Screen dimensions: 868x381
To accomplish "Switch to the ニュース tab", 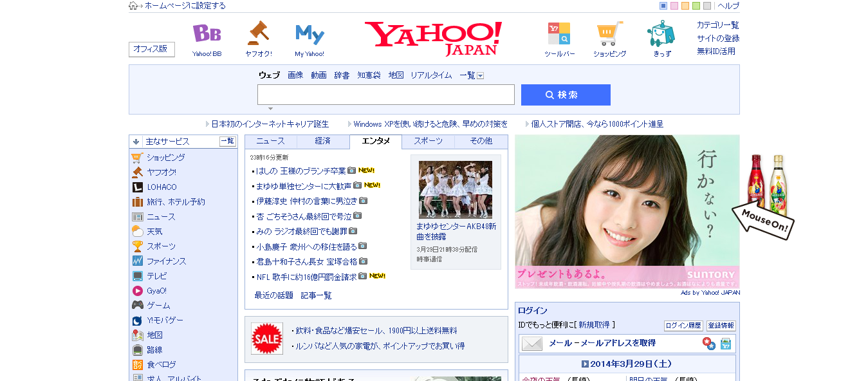I will pyautogui.click(x=270, y=141).
